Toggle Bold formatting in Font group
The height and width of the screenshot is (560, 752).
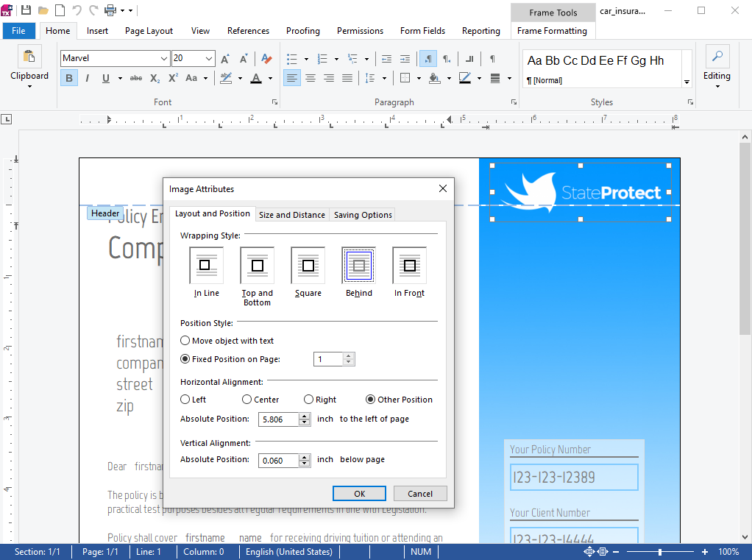point(69,78)
